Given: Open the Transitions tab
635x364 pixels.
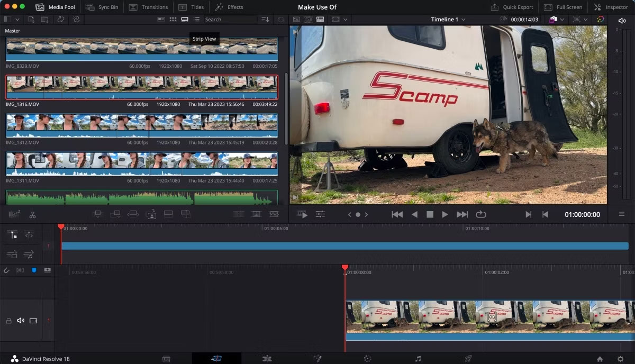Looking at the screenshot, I should [x=148, y=7].
